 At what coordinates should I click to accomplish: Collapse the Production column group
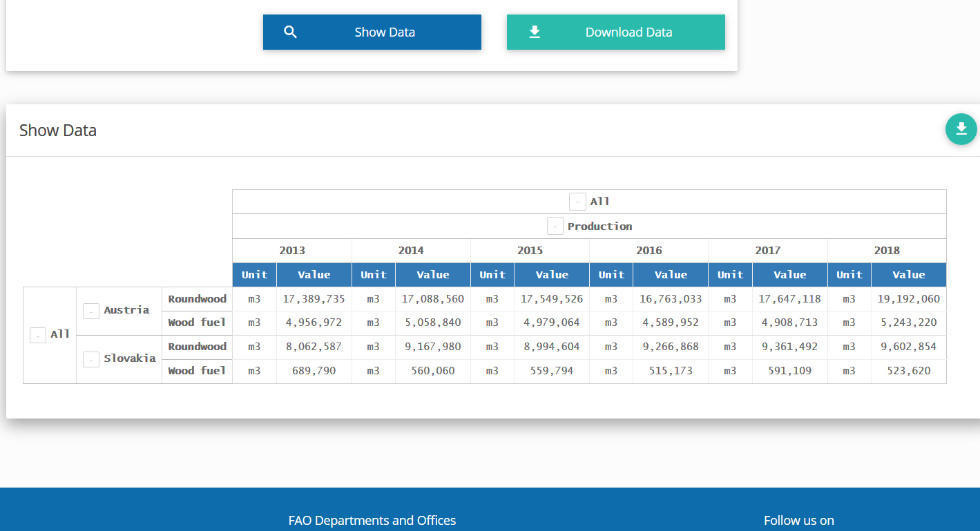[x=555, y=226]
